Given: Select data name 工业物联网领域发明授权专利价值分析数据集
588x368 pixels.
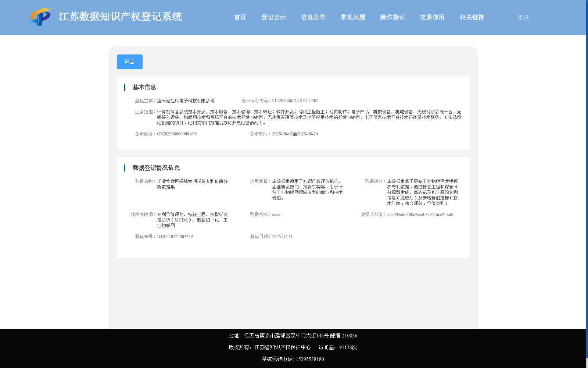Looking at the screenshot, I should (192, 184).
